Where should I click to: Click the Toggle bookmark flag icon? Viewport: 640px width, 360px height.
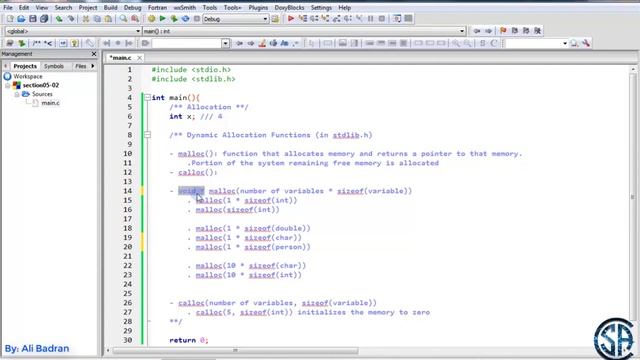tap(503, 31)
